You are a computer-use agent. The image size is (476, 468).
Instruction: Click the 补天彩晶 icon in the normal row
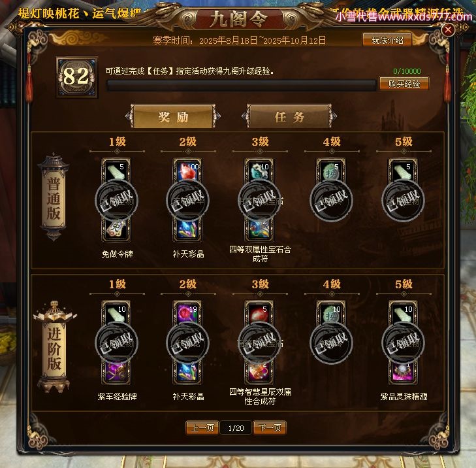pyautogui.click(x=187, y=230)
